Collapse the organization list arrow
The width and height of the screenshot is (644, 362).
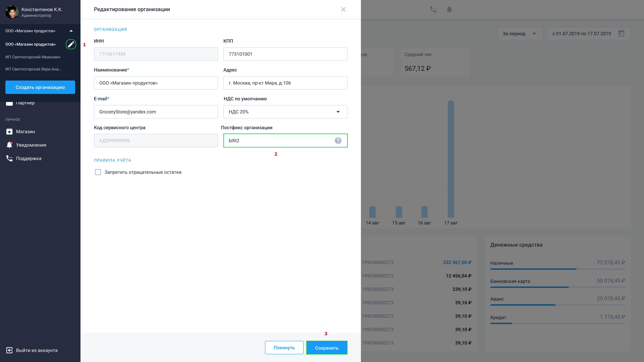tap(71, 31)
